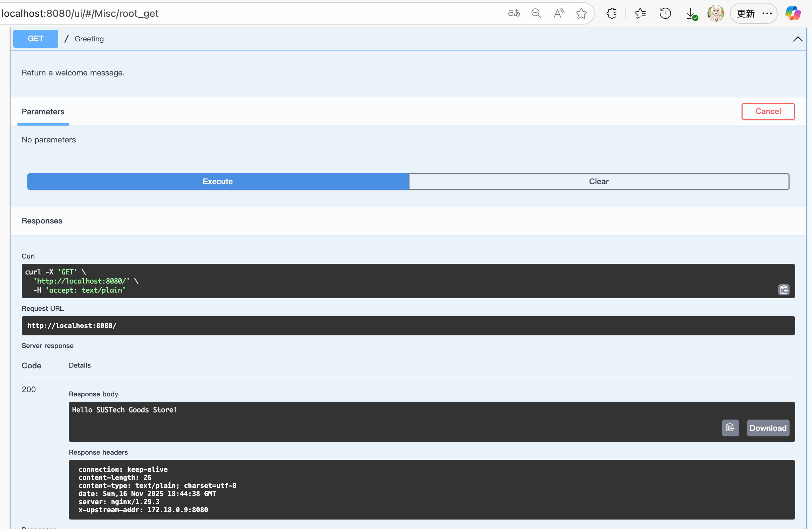Copy the response body to clipboard
This screenshot has width=812, height=529.
pos(730,428)
